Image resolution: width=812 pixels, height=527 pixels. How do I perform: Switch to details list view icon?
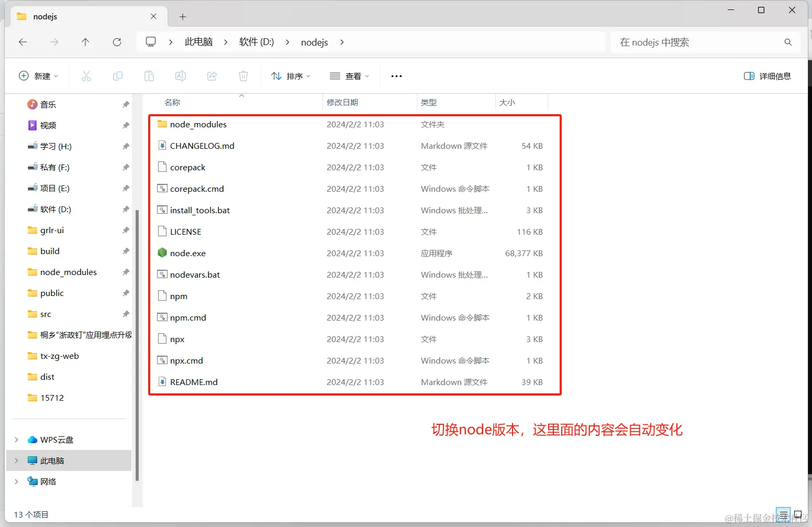(x=784, y=514)
